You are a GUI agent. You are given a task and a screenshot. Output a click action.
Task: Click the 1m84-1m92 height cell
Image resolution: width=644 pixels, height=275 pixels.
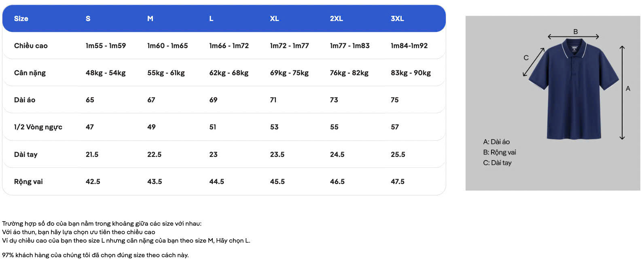point(409,46)
